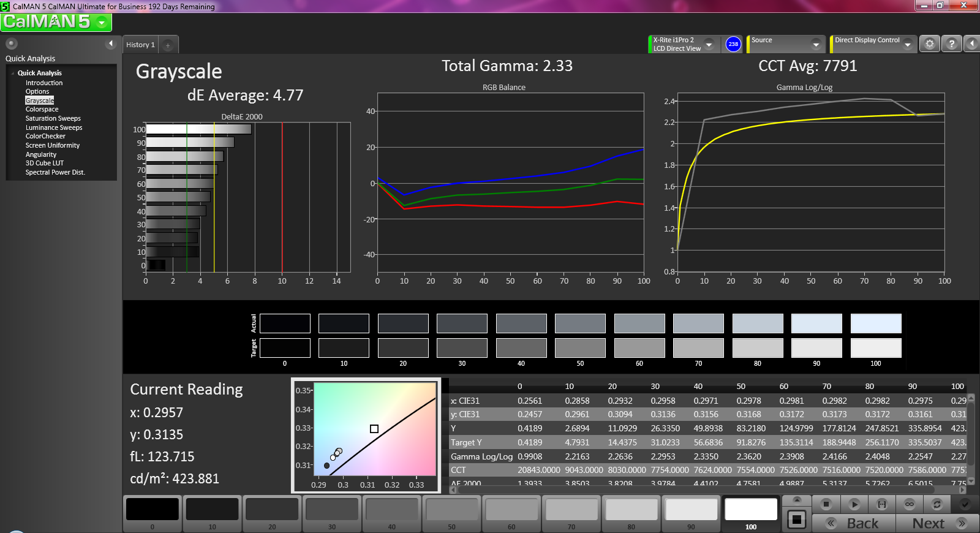This screenshot has height=533, width=980.
Task: Click the refresh cycle icon
Action: pos(937,504)
